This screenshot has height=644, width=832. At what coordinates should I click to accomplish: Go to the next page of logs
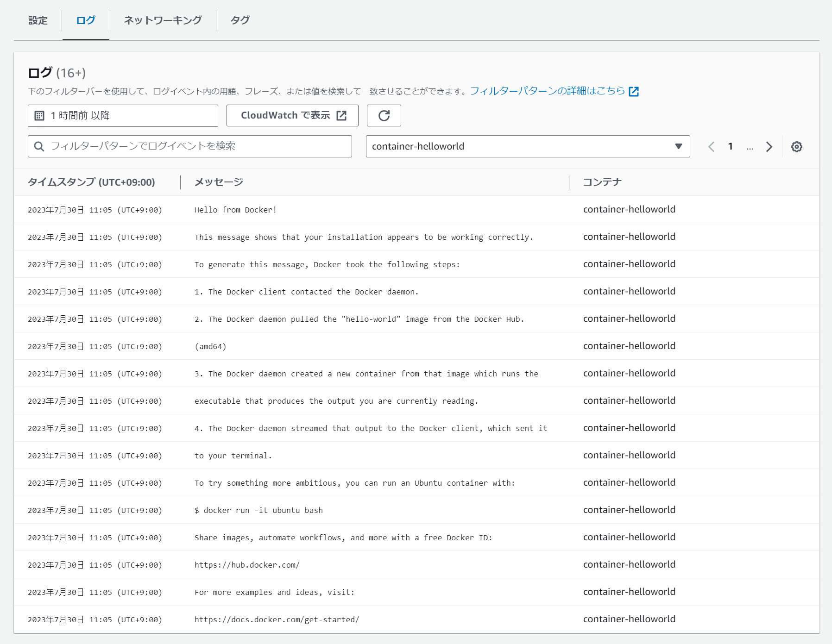click(769, 147)
